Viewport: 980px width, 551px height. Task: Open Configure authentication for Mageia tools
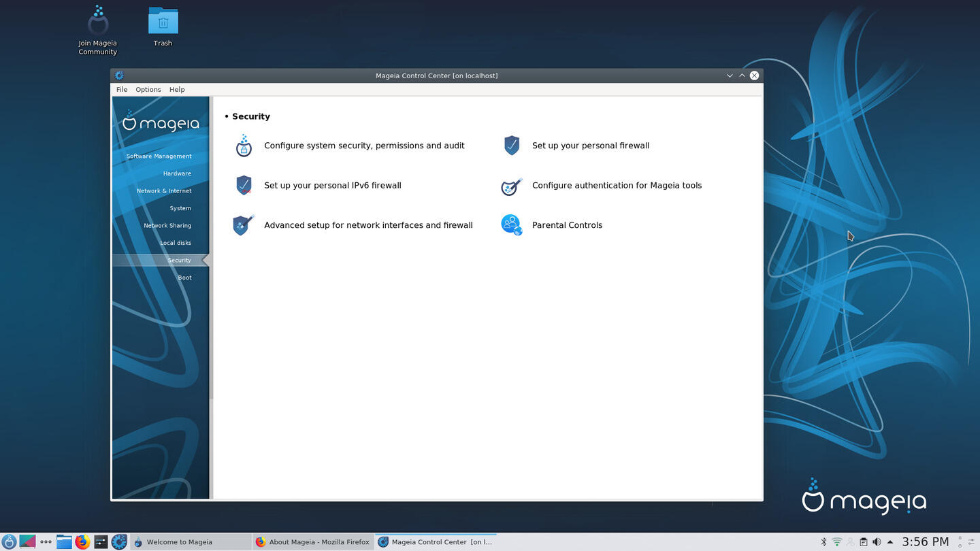pos(617,185)
